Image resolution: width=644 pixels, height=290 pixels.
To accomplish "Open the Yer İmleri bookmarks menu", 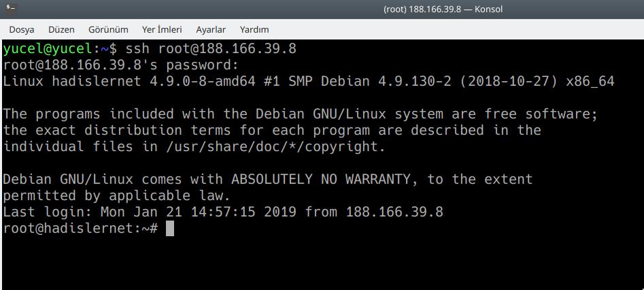I will point(162,29).
